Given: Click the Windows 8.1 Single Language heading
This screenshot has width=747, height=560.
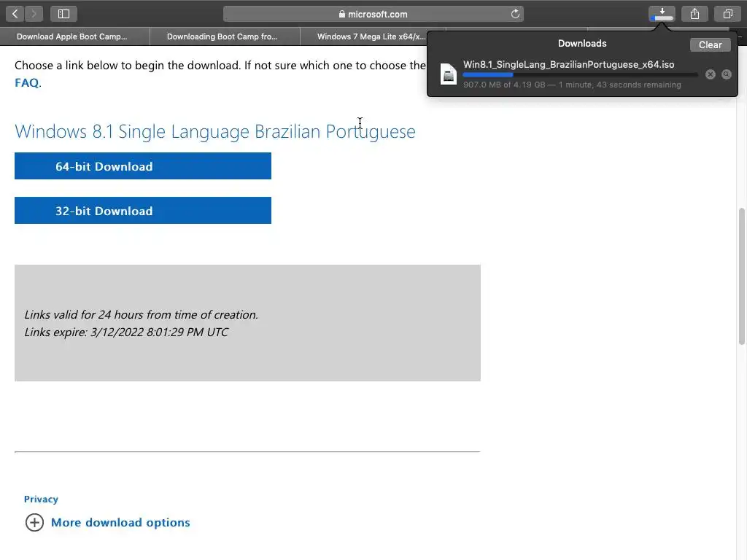Looking at the screenshot, I should [x=215, y=131].
